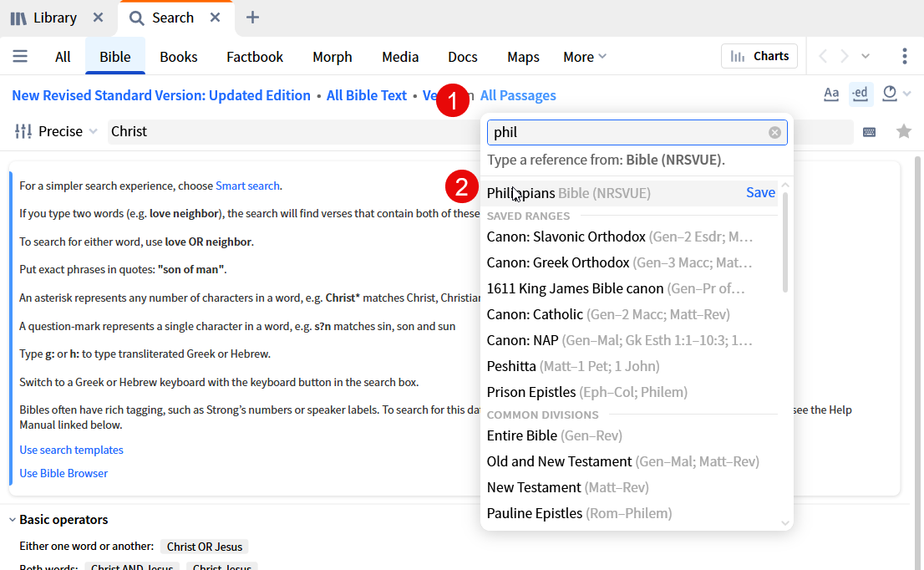Go back with left arrow icon

click(823, 57)
